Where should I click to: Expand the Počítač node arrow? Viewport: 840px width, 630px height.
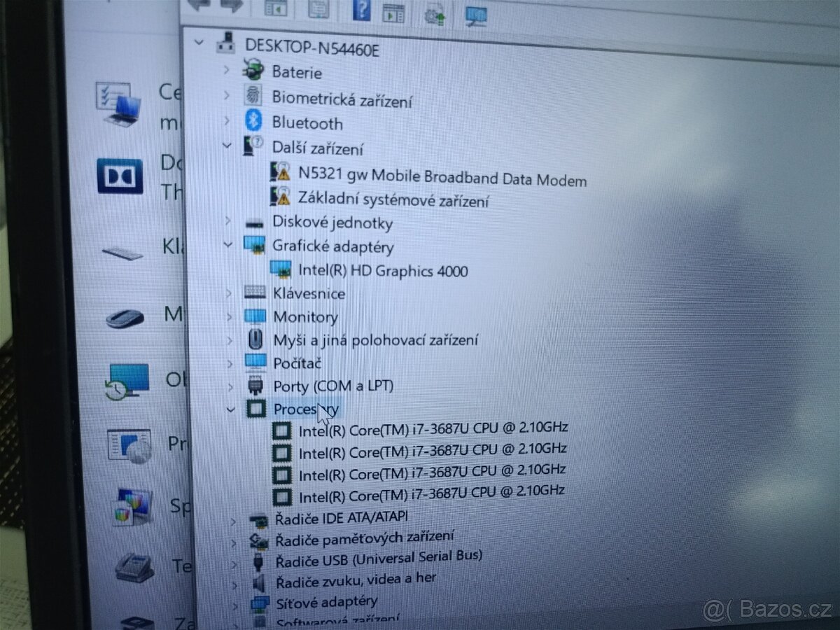[229, 363]
